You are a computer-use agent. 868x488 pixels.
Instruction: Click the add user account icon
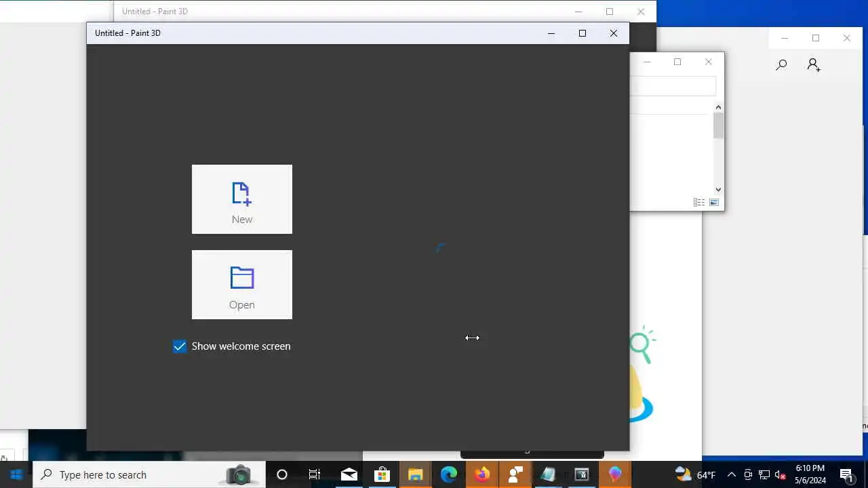pos(814,65)
